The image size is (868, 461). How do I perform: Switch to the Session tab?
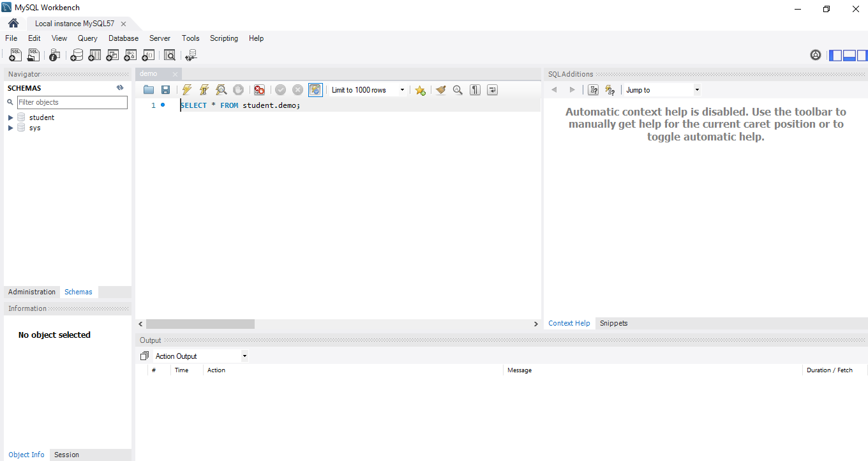[x=66, y=455]
